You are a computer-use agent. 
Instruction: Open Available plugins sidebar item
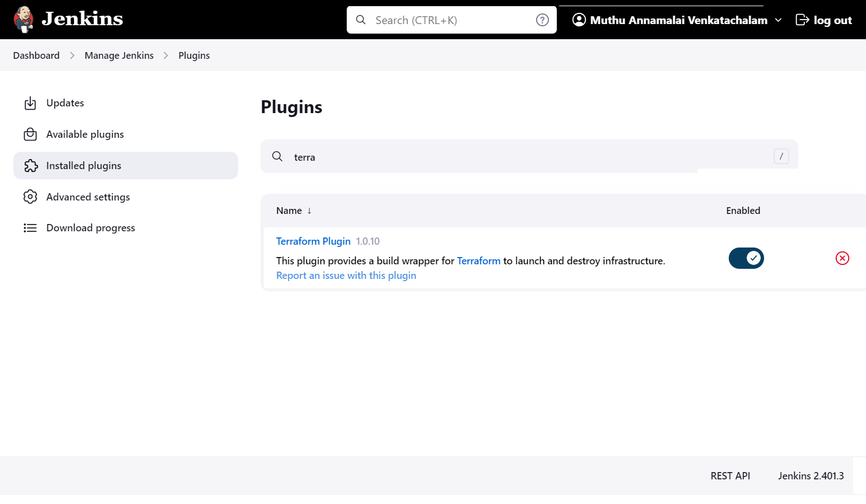tap(125, 134)
